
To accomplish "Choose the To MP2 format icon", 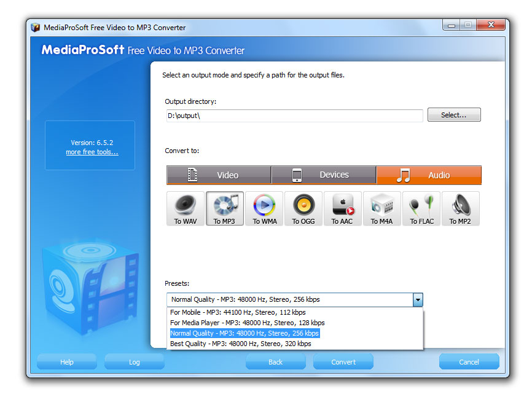I will [x=461, y=208].
